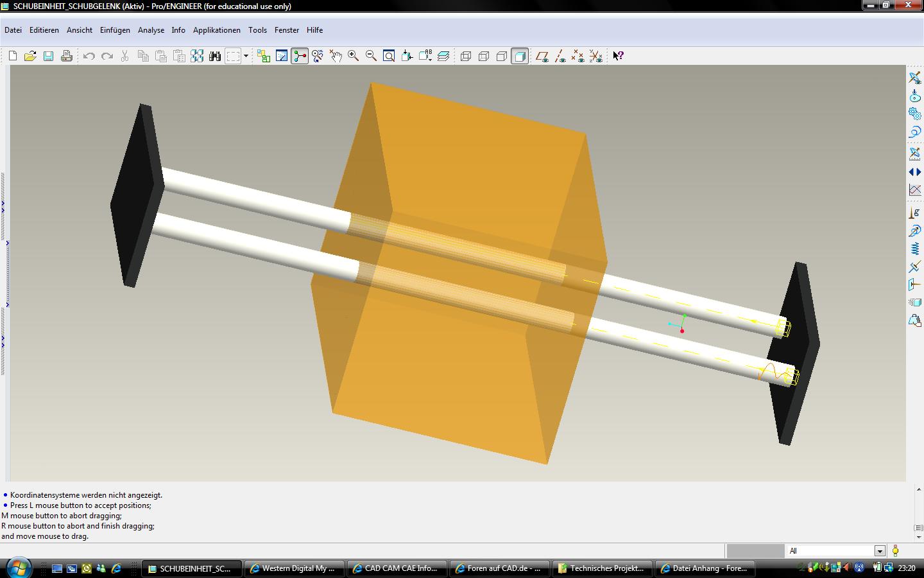Open the mass properties weight icon
This screenshot has width=924, height=578.
click(915, 320)
